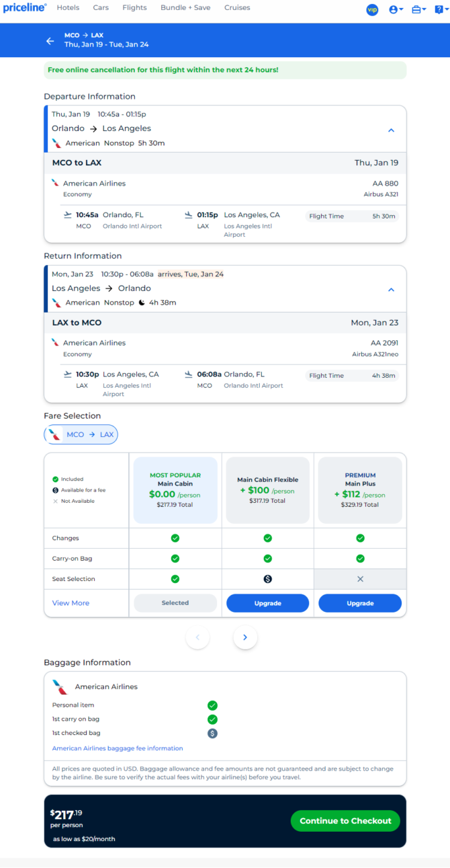
Task: Select the Premium Main Plus fare card
Action: tap(360, 490)
